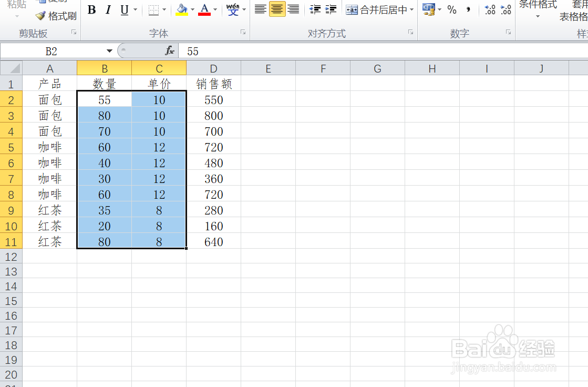This screenshot has width=588, height=387.
Task: Click cell 数量 header
Action: [104, 84]
